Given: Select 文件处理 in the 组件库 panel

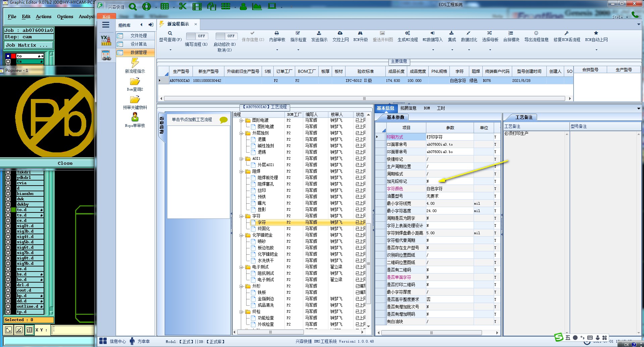Looking at the screenshot, I should coord(135,36).
